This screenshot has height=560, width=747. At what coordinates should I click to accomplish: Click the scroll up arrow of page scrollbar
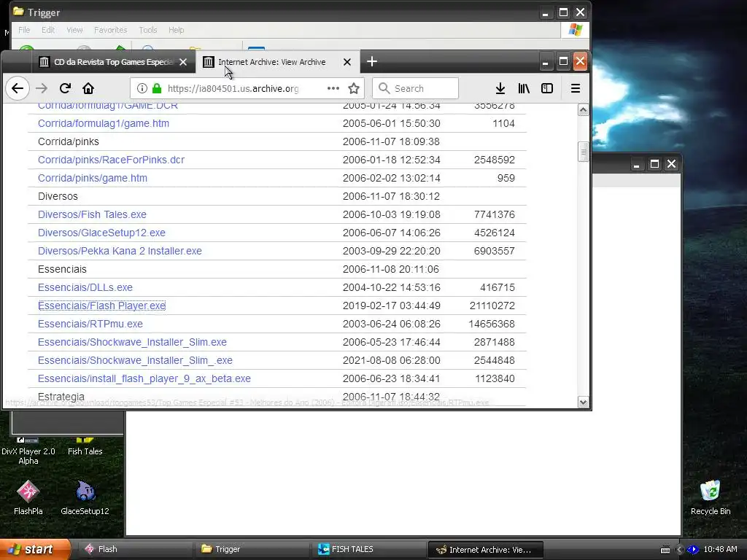(583, 110)
